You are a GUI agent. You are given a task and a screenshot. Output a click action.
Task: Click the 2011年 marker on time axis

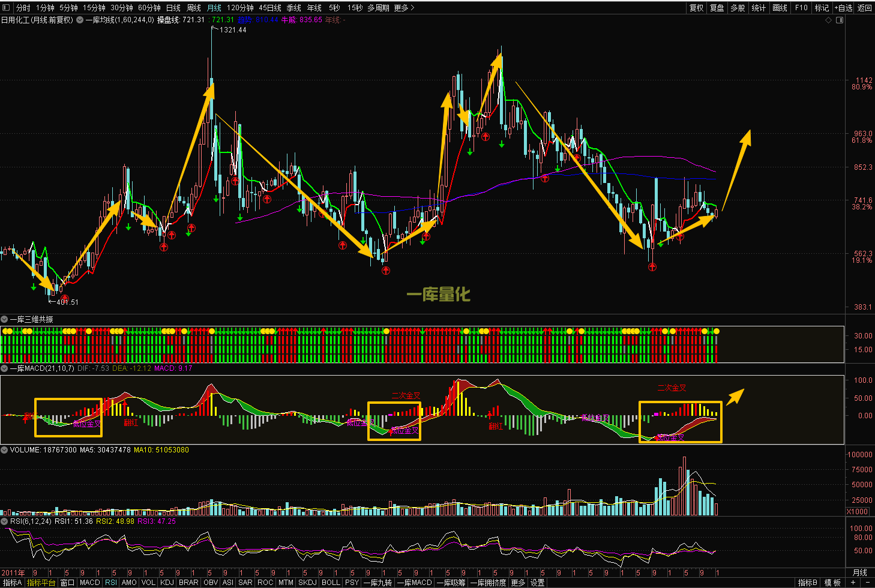(13, 573)
